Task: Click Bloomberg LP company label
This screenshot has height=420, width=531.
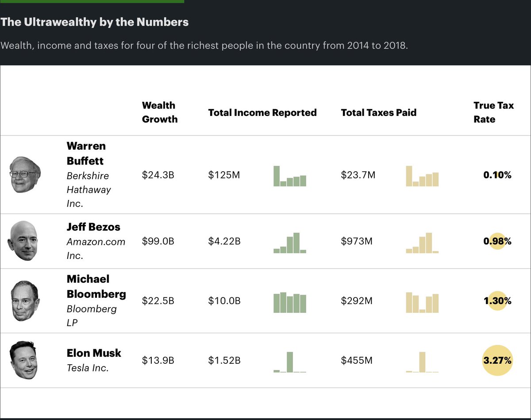Action: coord(92,316)
